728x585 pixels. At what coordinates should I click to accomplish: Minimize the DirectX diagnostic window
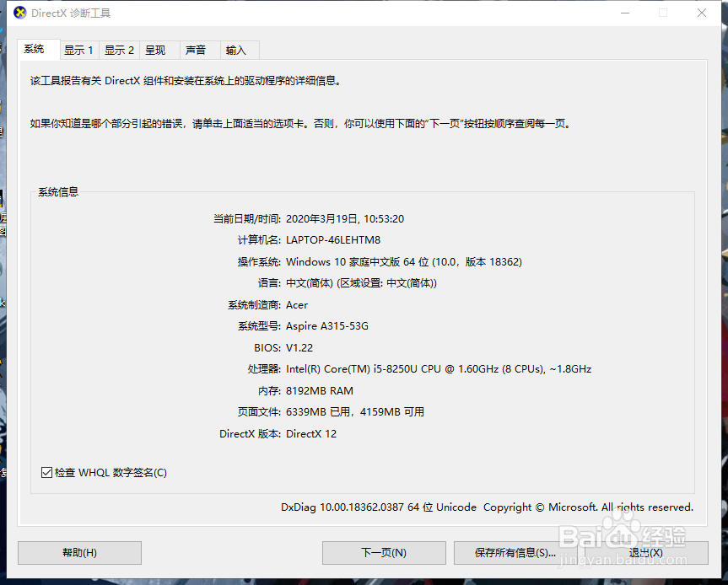625,13
